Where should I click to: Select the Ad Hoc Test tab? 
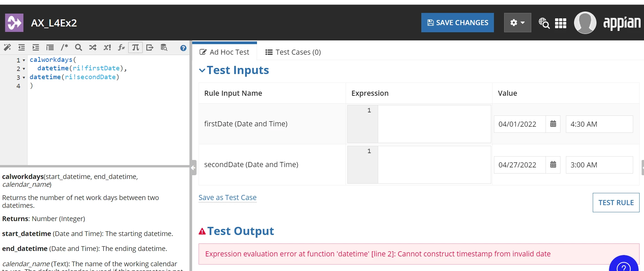pyautogui.click(x=224, y=52)
